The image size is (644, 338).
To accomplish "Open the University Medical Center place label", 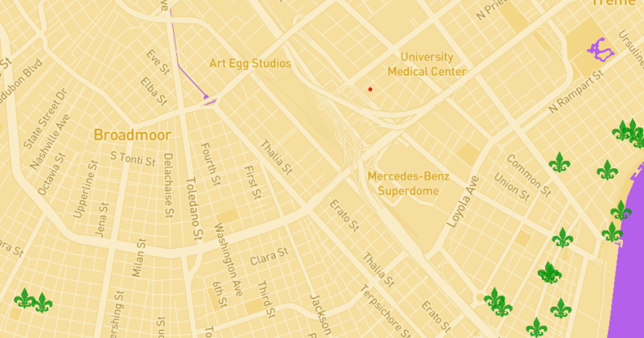I will 427,64.
